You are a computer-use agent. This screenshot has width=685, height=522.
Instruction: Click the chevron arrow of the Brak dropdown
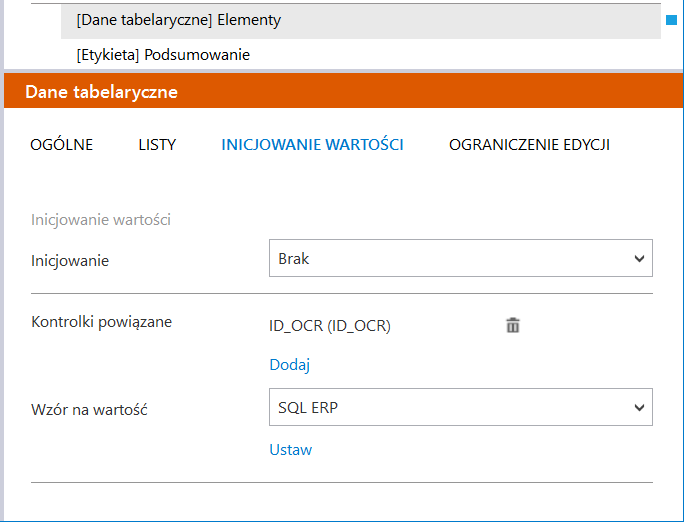tap(639, 259)
